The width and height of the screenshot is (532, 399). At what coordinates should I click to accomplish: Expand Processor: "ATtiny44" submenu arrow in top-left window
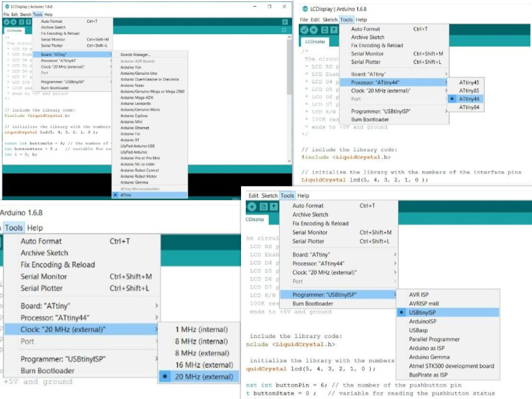111,61
